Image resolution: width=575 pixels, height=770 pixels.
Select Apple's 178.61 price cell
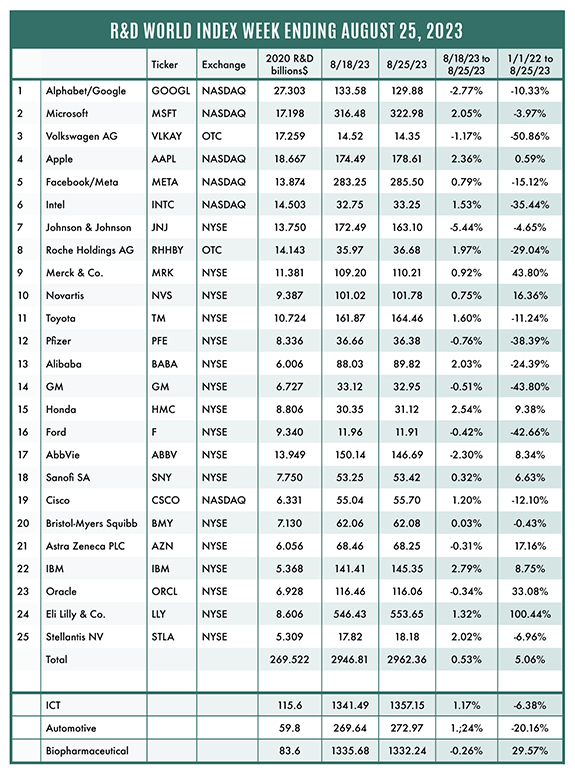(x=407, y=159)
